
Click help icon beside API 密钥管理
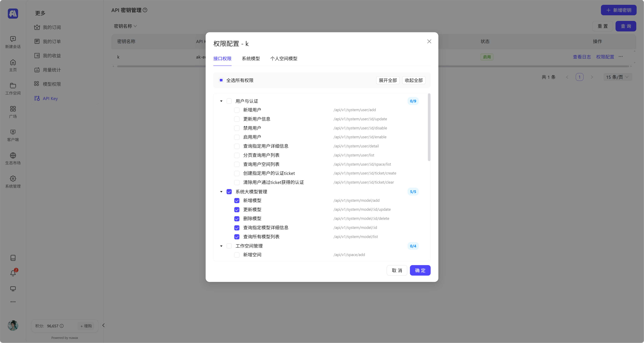pyautogui.click(x=145, y=10)
